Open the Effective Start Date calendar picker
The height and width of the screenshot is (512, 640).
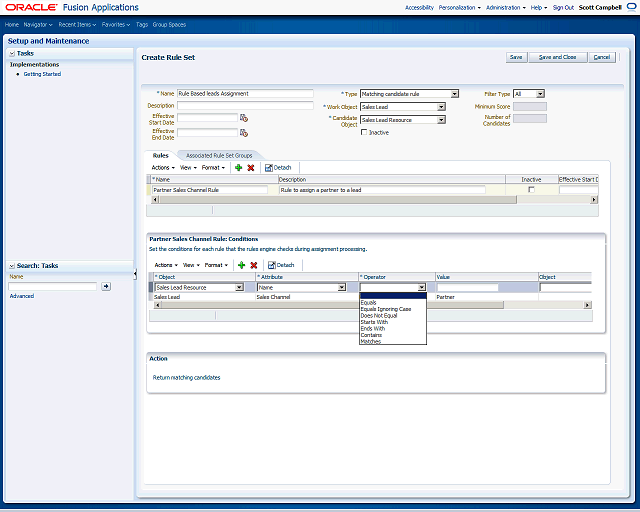point(244,118)
